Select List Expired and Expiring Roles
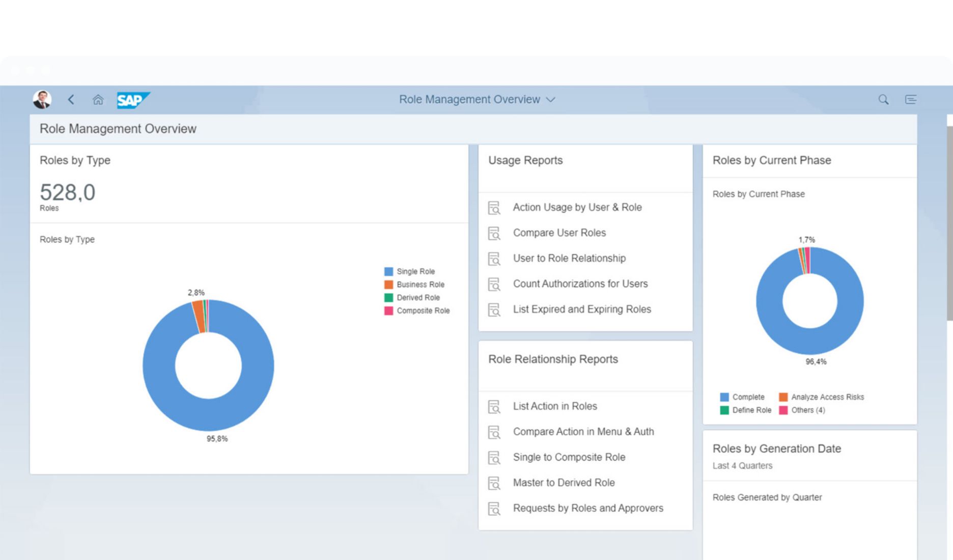Image resolution: width=953 pixels, height=560 pixels. (x=581, y=309)
